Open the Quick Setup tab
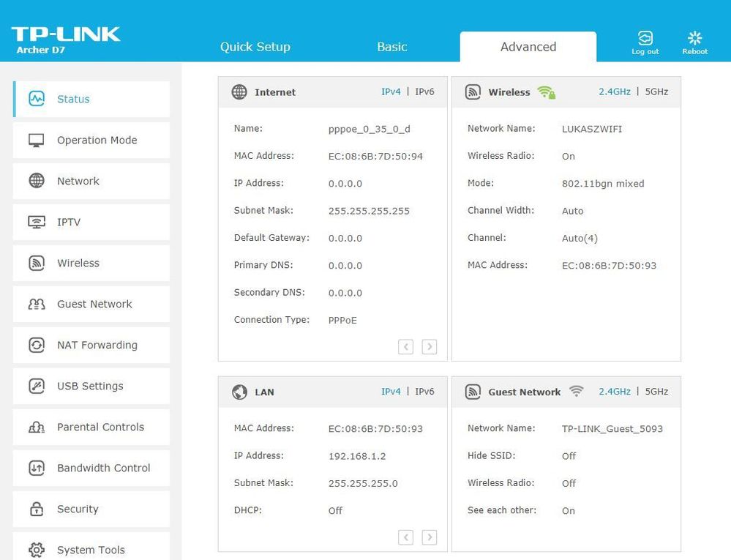This screenshot has height=560, width=731. [255, 47]
